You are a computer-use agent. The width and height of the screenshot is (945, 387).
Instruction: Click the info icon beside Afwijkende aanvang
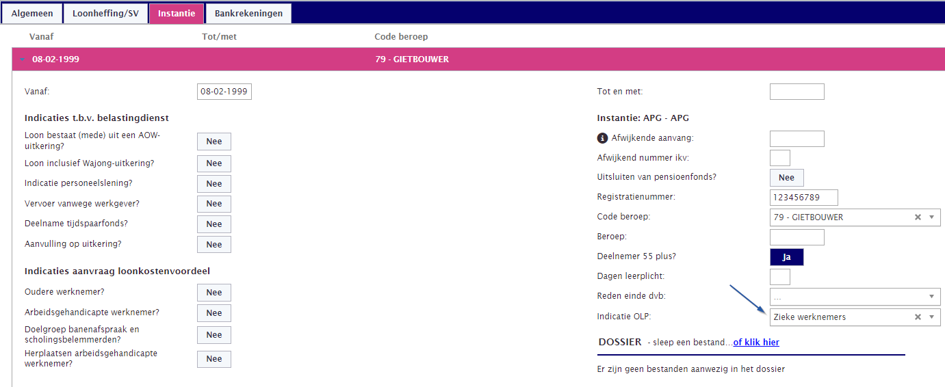coord(601,138)
